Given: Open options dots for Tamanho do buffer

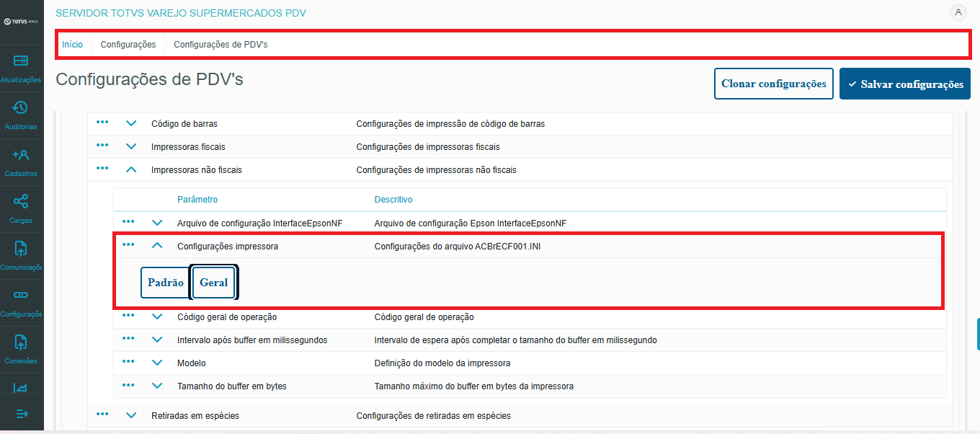Looking at the screenshot, I should tap(128, 385).
